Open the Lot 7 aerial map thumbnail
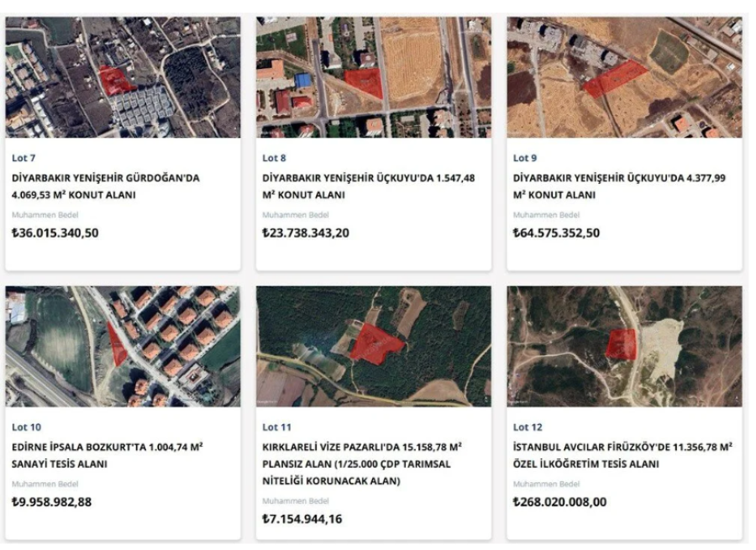Image resolution: width=756 pixels, height=550 pixels. (123, 77)
